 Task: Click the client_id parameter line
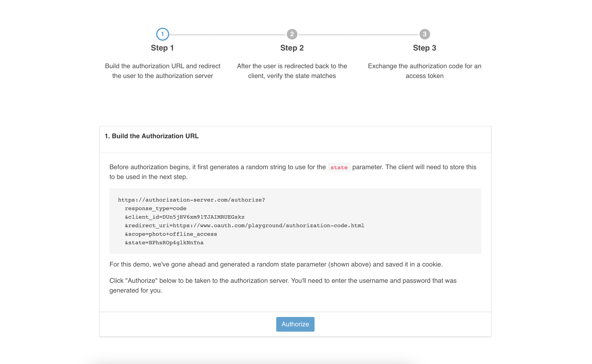[x=185, y=217]
